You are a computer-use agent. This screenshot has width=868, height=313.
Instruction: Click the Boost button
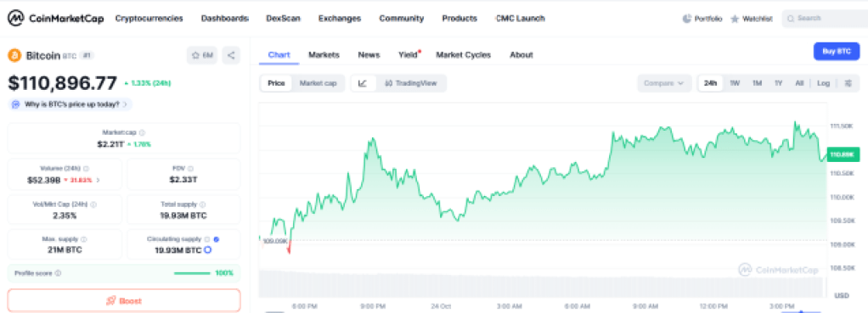(x=124, y=301)
